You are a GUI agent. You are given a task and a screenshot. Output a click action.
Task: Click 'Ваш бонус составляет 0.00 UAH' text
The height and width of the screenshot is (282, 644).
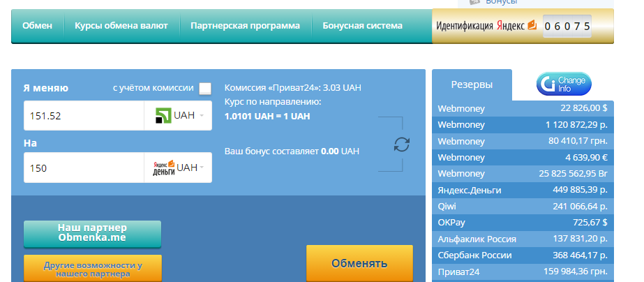[292, 151]
